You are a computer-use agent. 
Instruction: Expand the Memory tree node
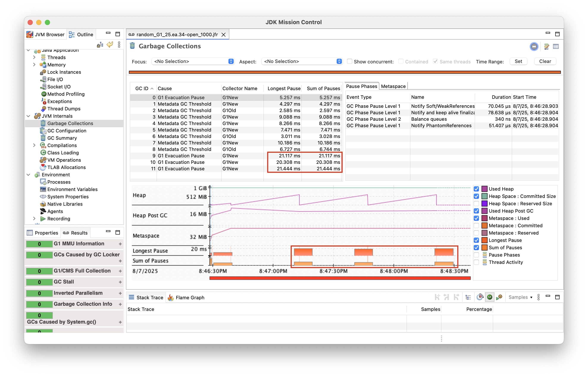(x=34, y=64)
